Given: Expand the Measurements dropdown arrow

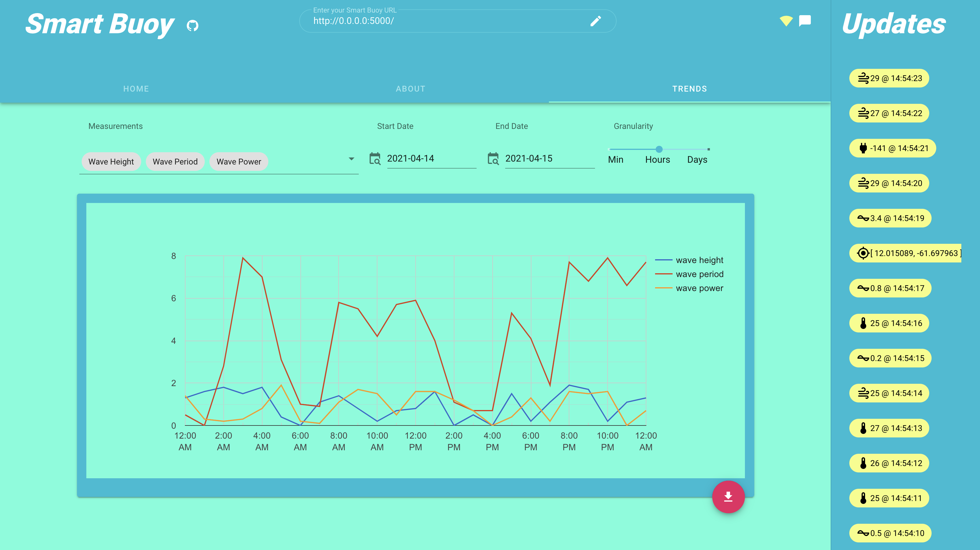Looking at the screenshot, I should point(351,159).
